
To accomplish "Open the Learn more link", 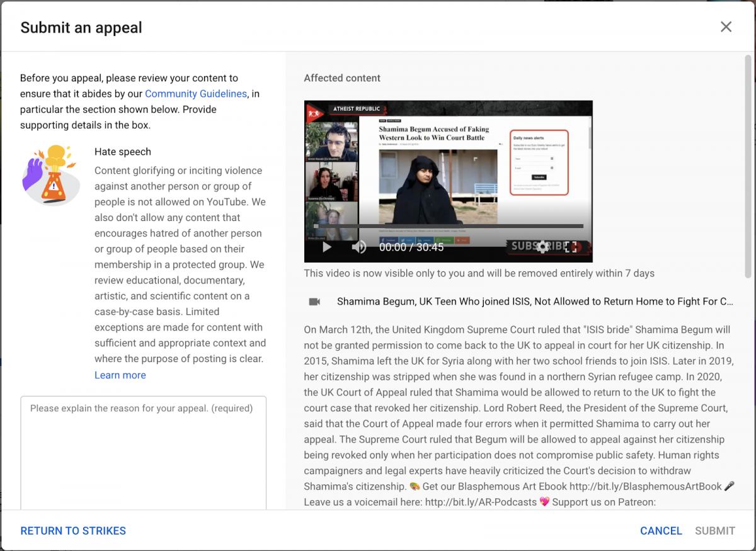I will pos(120,375).
